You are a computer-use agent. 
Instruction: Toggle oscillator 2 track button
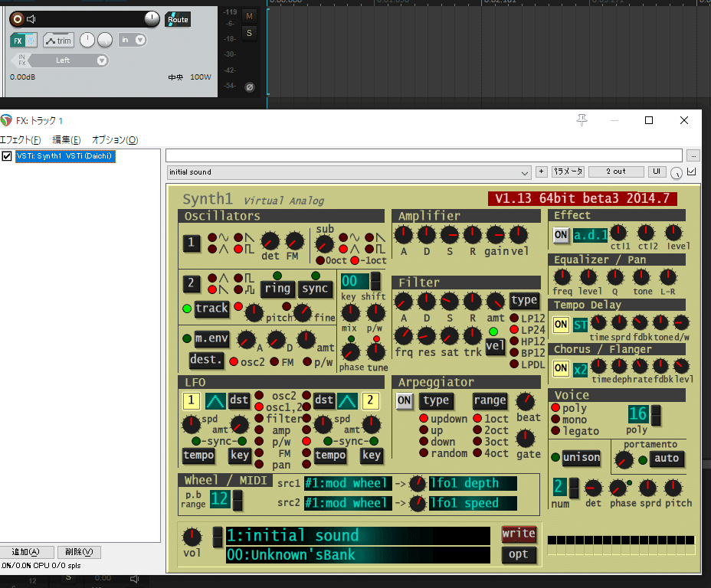click(x=211, y=309)
